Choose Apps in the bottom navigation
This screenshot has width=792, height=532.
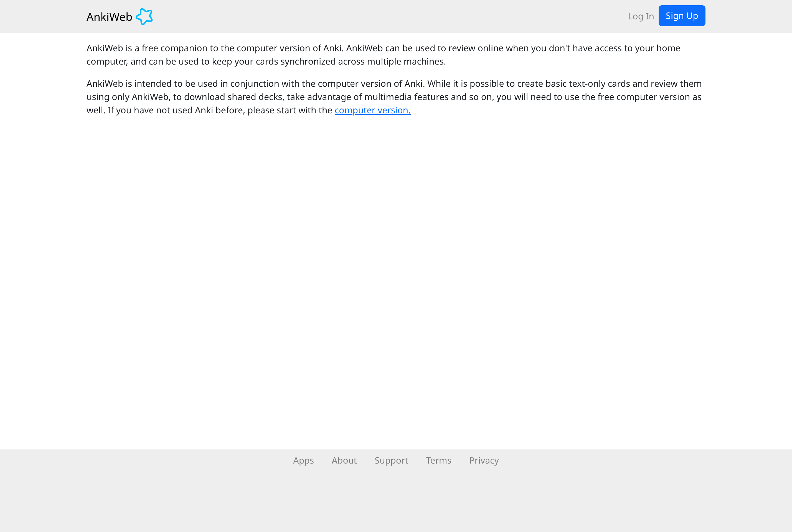pos(303,461)
